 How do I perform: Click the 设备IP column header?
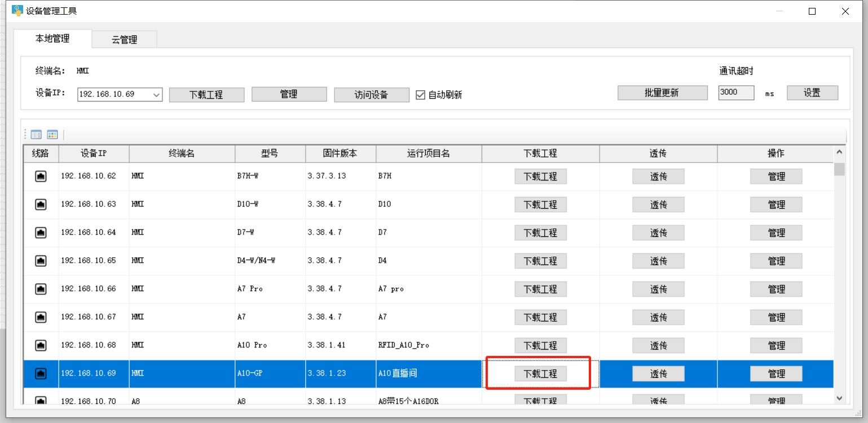pyautogui.click(x=94, y=153)
